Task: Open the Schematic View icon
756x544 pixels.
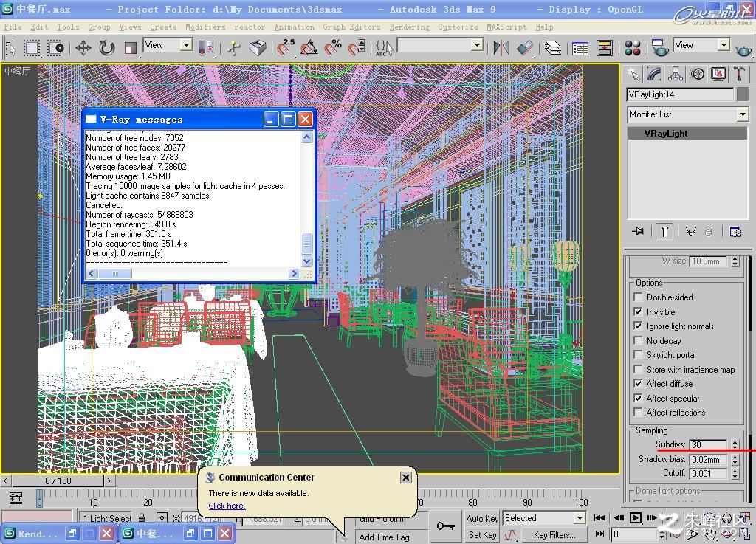Action: 604,48
